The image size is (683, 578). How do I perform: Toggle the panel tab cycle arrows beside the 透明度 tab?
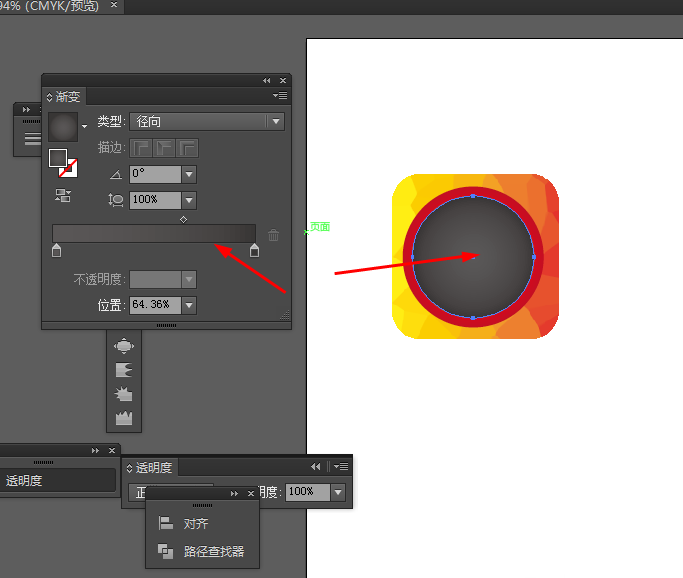129,468
